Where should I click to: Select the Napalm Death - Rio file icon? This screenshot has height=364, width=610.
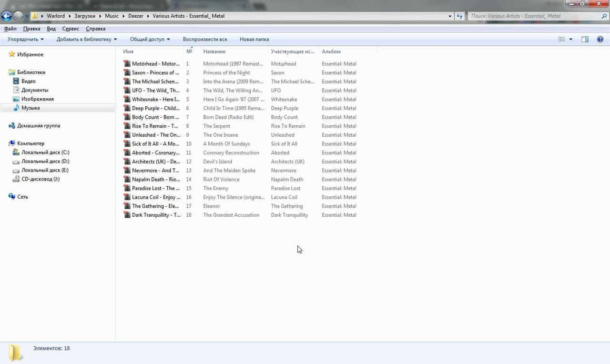(x=127, y=180)
